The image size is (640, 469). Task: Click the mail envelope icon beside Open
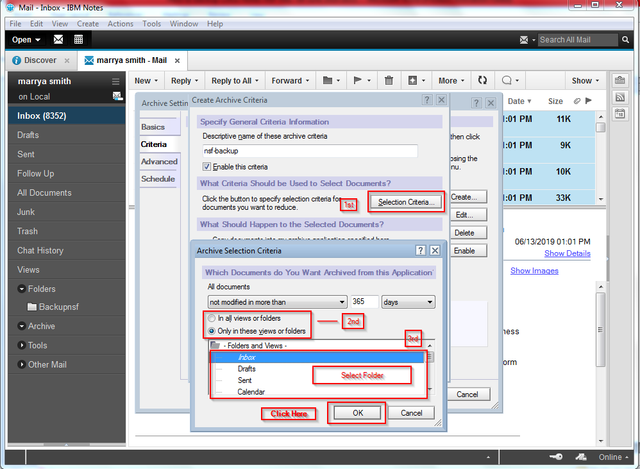58,40
